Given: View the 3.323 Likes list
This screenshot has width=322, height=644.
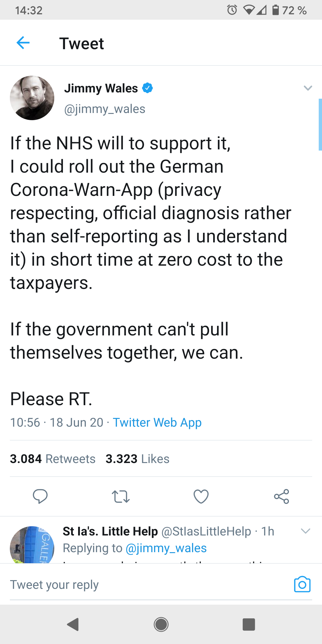Looking at the screenshot, I should (x=137, y=459).
